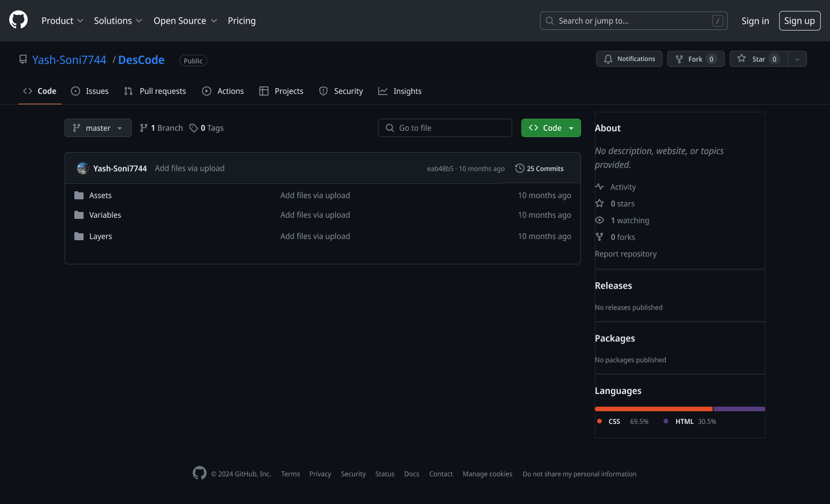Click the watching eye icon

click(x=599, y=220)
